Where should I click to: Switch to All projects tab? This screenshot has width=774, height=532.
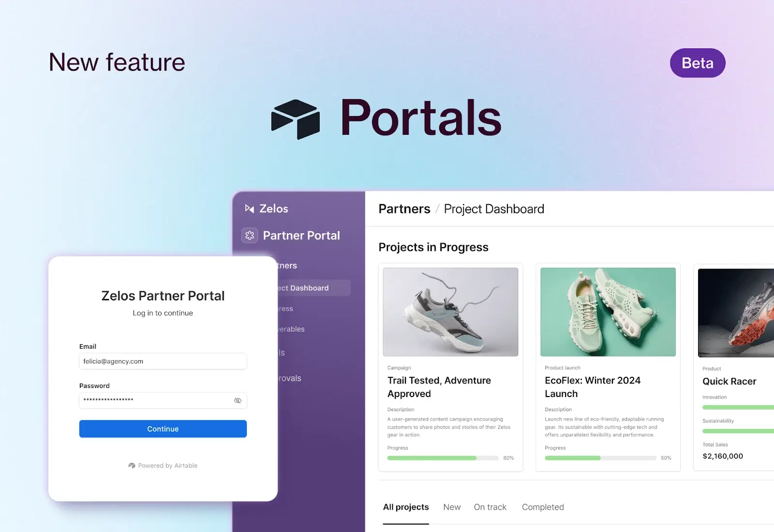pyautogui.click(x=406, y=507)
